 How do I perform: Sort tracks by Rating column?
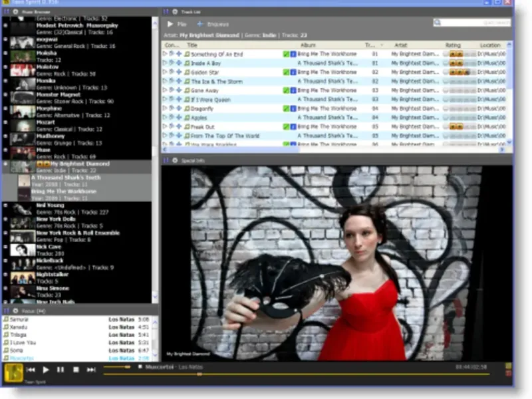point(453,45)
